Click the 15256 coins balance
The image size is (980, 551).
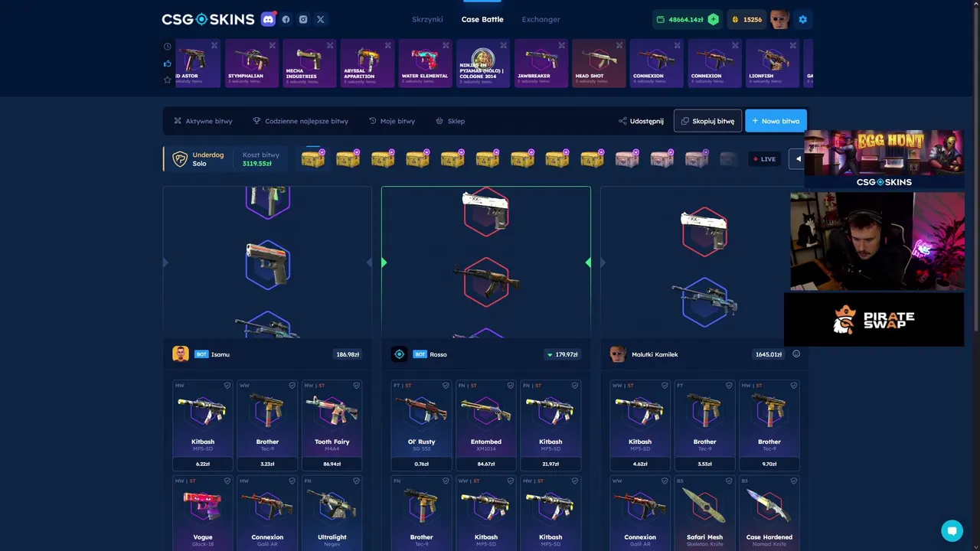(x=746, y=19)
